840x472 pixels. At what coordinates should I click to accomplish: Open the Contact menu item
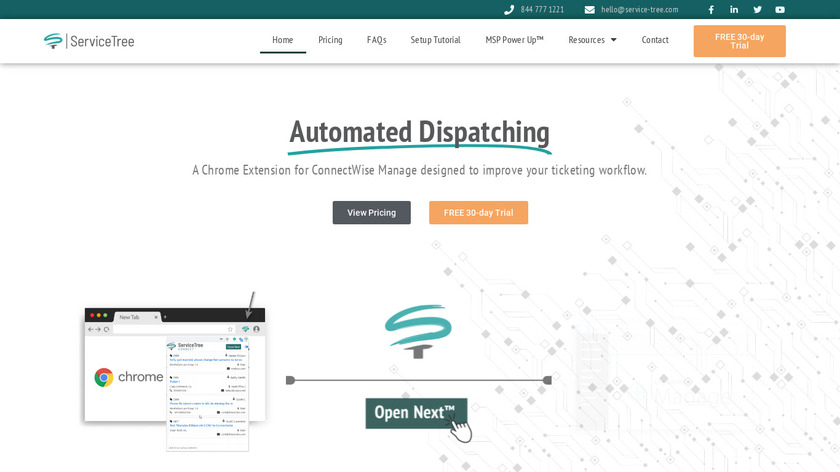pyautogui.click(x=655, y=40)
